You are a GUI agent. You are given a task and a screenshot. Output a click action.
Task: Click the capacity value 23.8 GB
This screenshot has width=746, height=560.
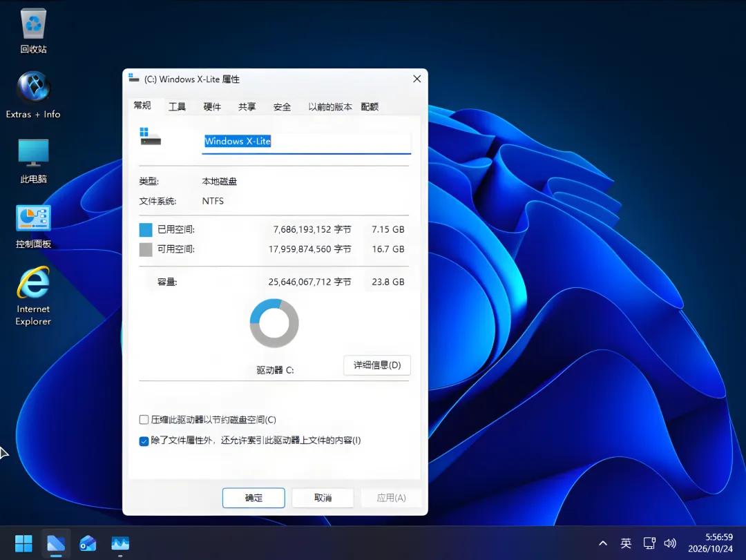click(x=388, y=282)
